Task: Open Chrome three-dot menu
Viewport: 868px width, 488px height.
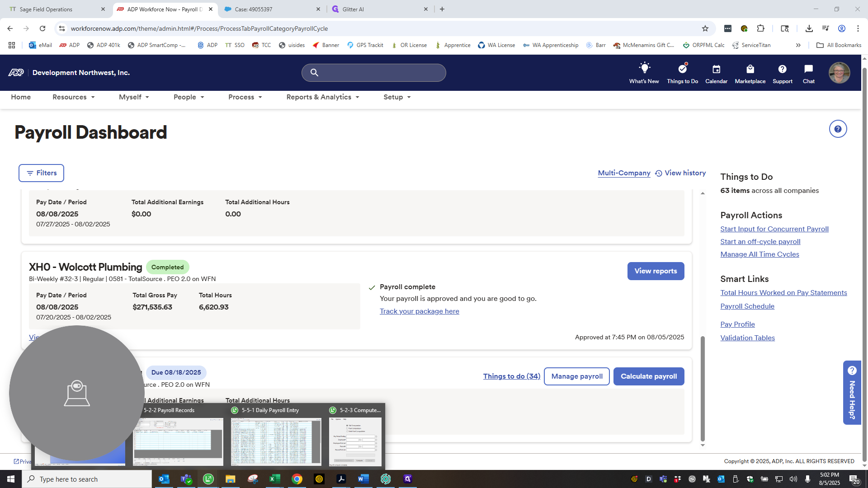Action: 858,28
